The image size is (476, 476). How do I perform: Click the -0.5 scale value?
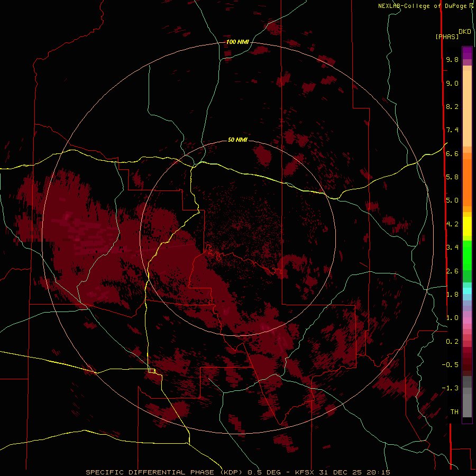450,365
